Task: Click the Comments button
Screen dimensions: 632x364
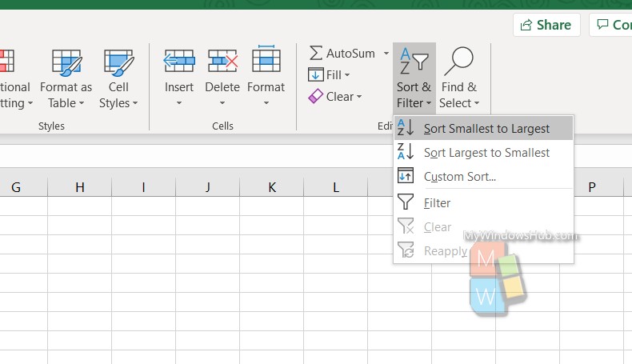Action: pyautogui.click(x=610, y=25)
